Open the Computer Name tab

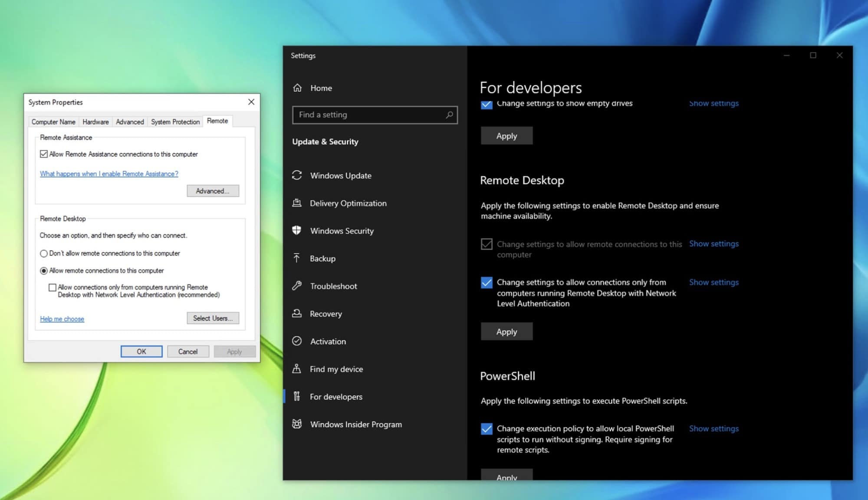pos(53,122)
